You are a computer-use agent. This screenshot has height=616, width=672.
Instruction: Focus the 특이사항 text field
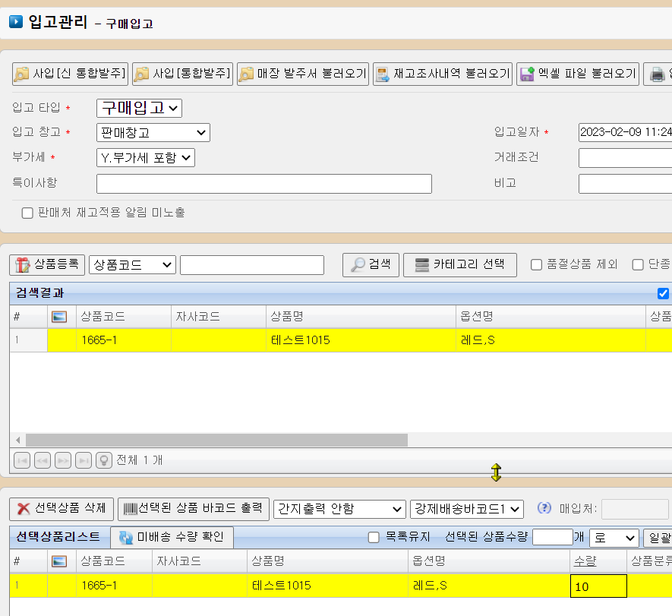pos(264,184)
